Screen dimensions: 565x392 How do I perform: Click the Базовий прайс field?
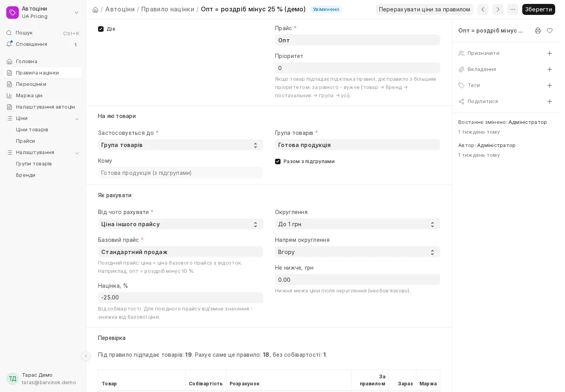coord(180,252)
